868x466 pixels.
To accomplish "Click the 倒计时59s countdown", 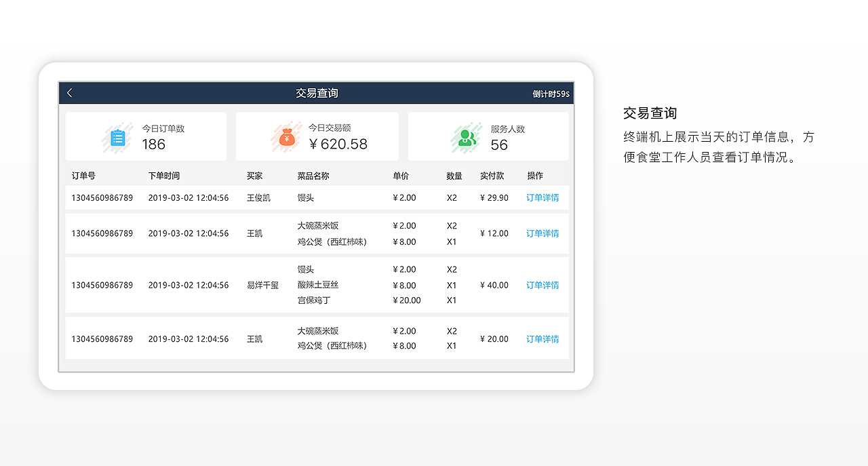I will pyautogui.click(x=551, y=94).
